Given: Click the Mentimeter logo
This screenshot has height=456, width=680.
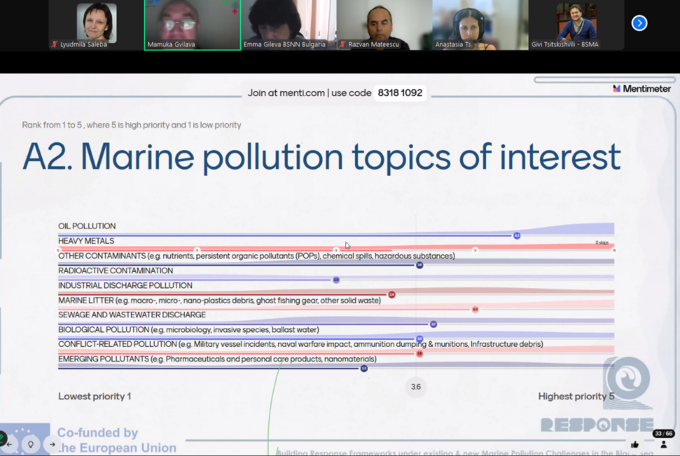Looking at the screenshot, I should pyautogui.click(x=643, y=89).
